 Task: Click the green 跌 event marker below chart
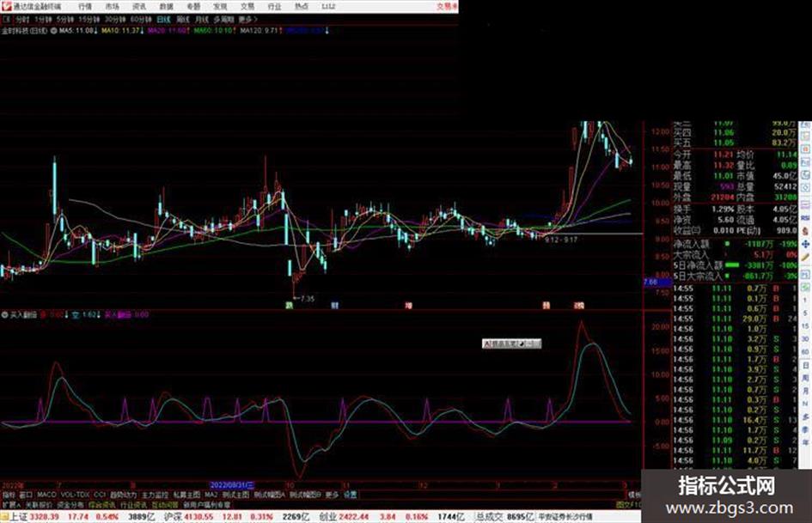coord(289,306)
